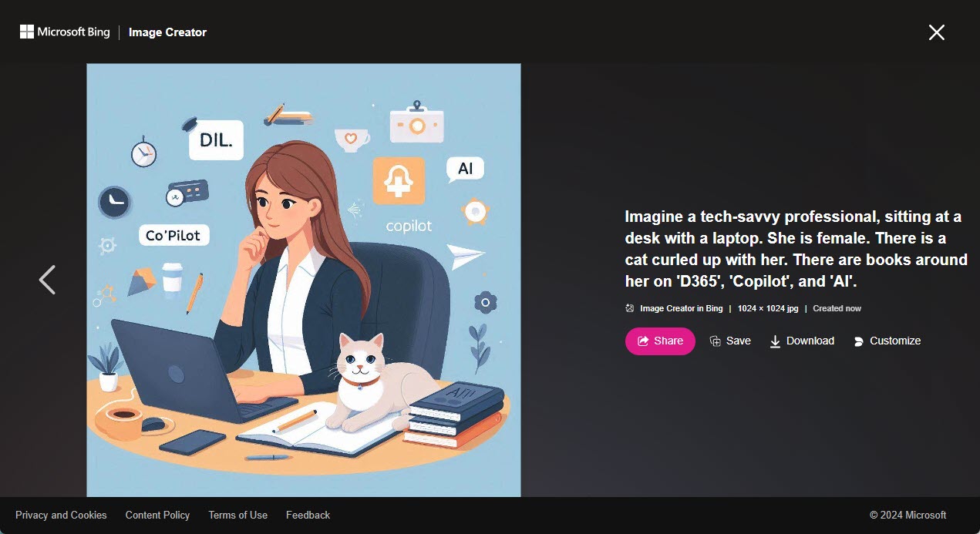The image size is (980, 534).
Task: Click the share arrow icon
Action: point(643,341)
